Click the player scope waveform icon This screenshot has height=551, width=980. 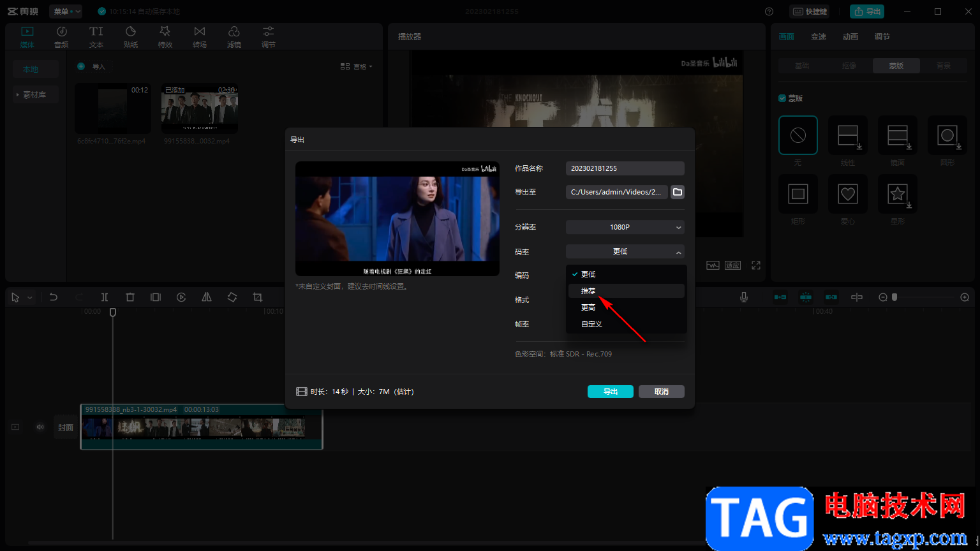click(713, 265)
